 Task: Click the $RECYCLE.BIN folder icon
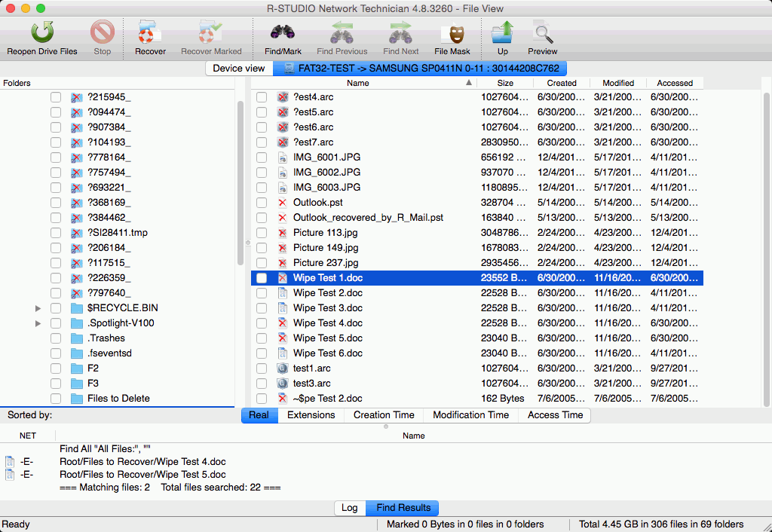(x=76, y=308)
